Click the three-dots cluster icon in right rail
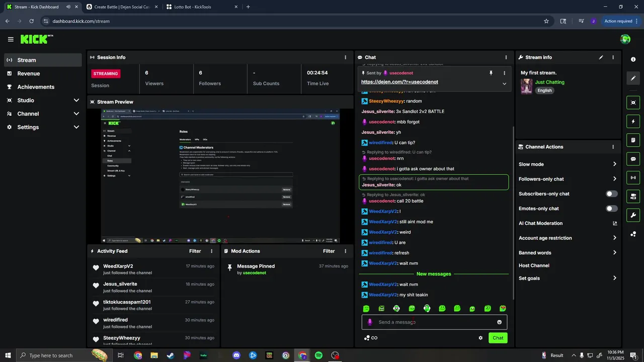 [x=633, y=234]
